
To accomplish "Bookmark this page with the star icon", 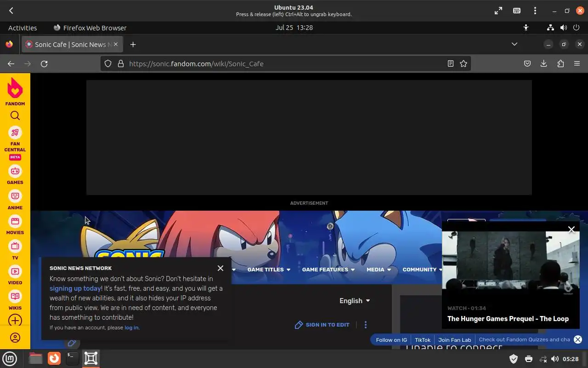I will click(464, 64).
